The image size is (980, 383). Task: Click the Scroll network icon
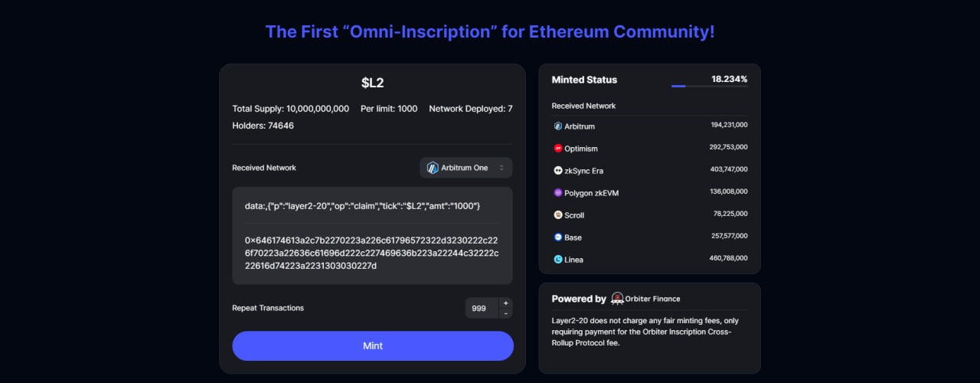(557, 215)
